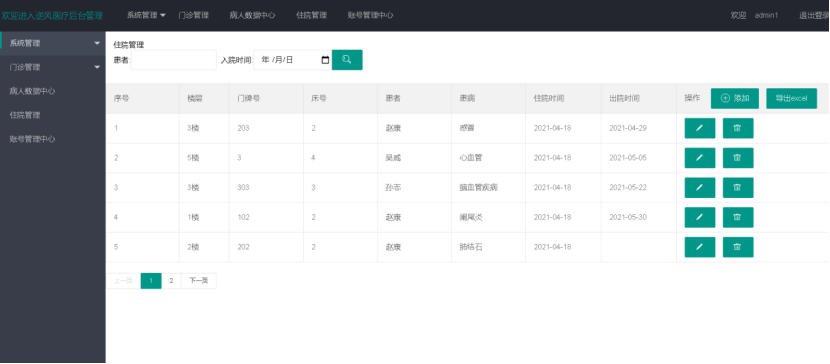
Task: Edit row 3 pencil icon
Action: (x=699, y=187)
